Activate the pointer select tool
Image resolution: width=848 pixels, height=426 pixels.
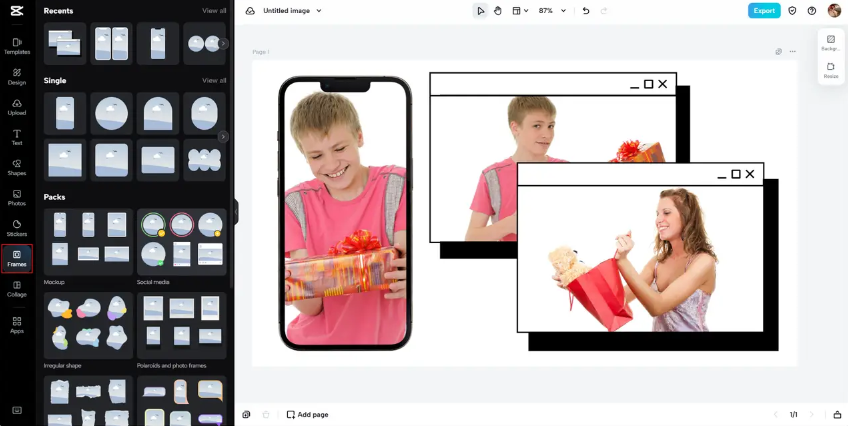pos(480,11)
